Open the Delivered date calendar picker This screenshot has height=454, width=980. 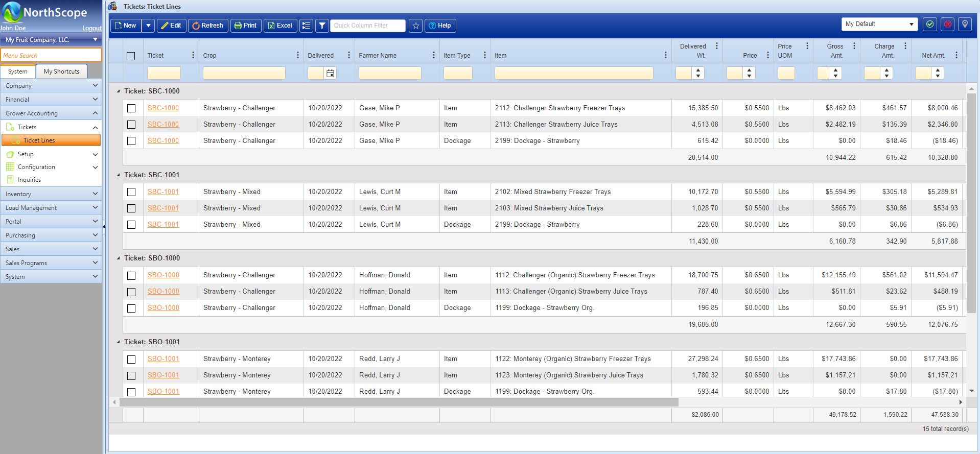tap(330, 73)
